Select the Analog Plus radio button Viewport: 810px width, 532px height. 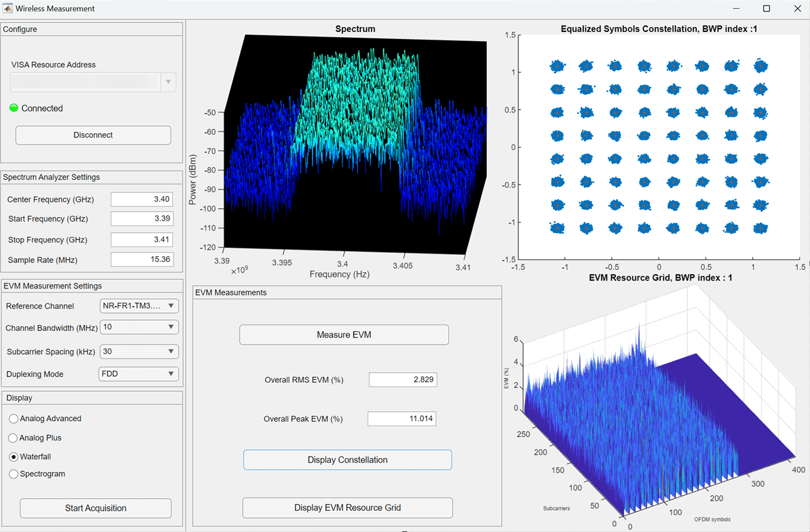pos(13,438)
